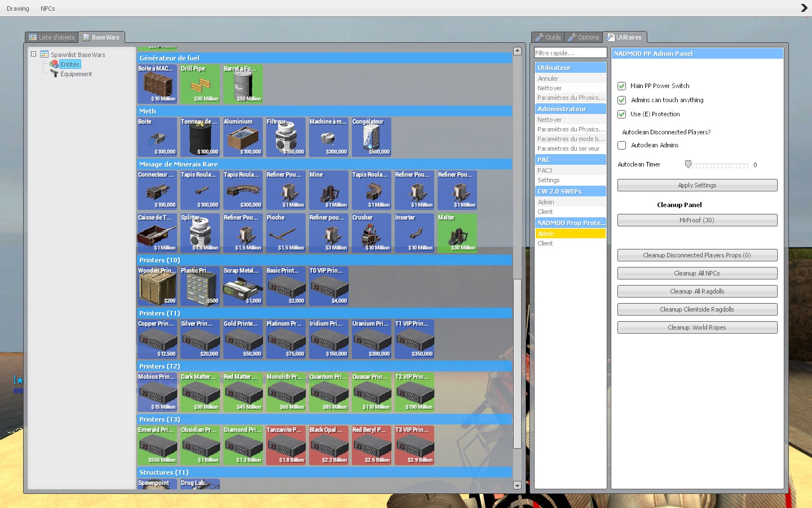Viewport: 812px width, 508px height.
Task: Select the Aluminium meth ingredient
Action: click(x=243, y=137)
